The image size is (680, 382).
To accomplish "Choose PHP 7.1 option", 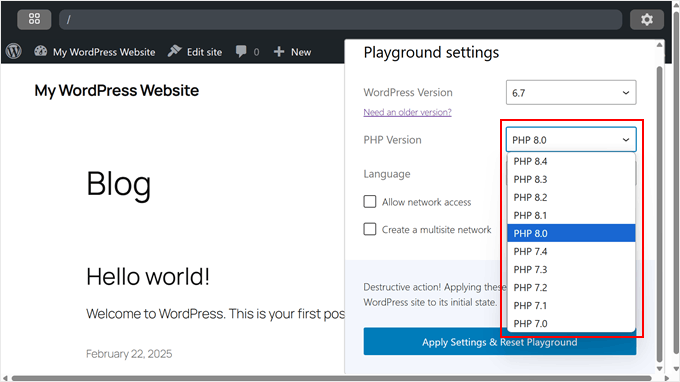I will 571,306.
